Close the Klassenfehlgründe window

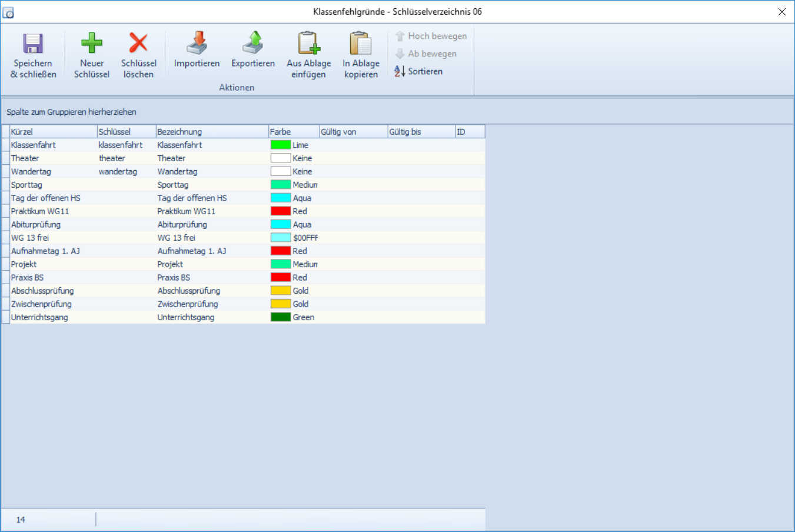coord(781,12)
